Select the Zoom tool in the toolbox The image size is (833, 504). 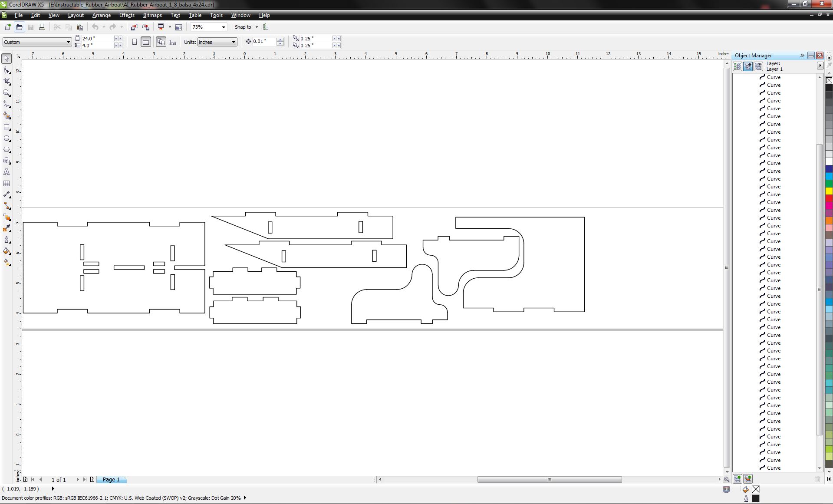[7, 93]
